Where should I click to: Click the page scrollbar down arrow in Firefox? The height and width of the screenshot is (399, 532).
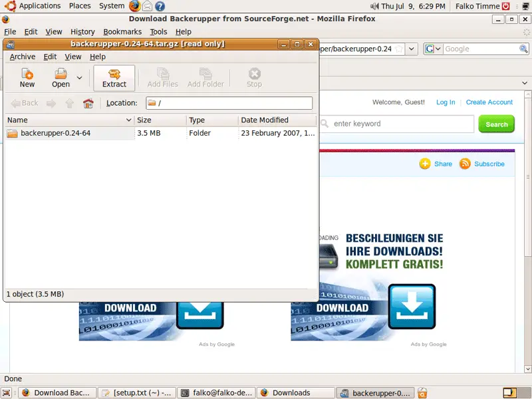527,369
